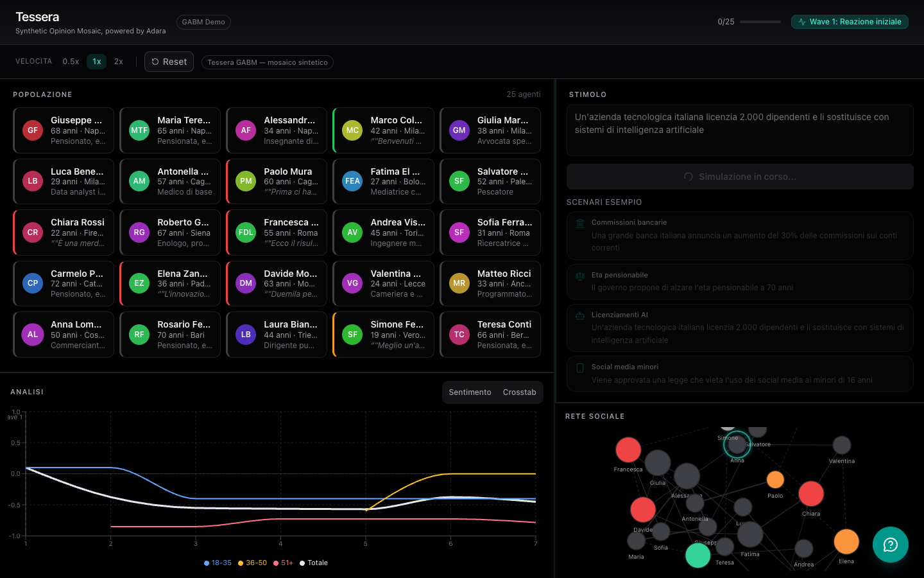Choose the Social media minori scenario
Image resolution: width=924 pixels, height=578 pixels.
740,374
